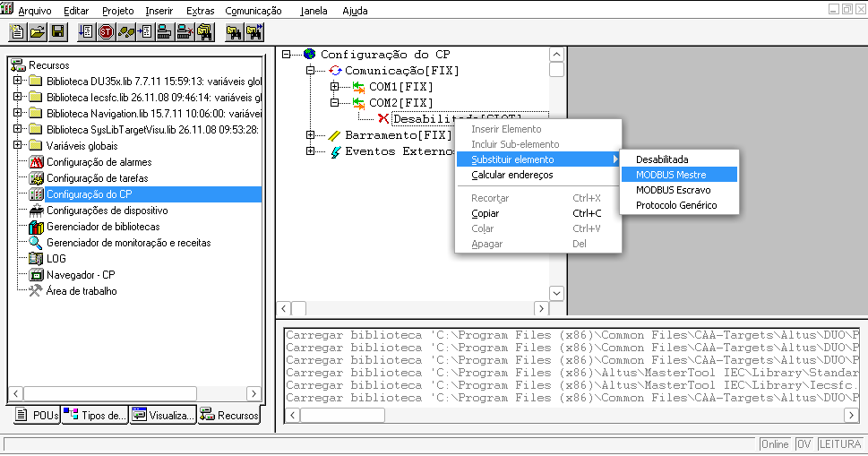Click the Toggle Breakpoint toolbar icon
Image resolution: width=868 pixels, height=456 pixels.
pos(145,32)
